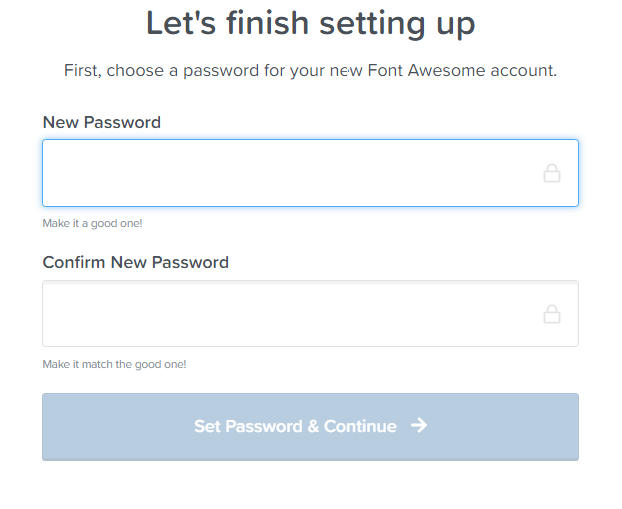Click the "Make it match the good one!" hint
622x509 pixels.
(x=114, y=364)
